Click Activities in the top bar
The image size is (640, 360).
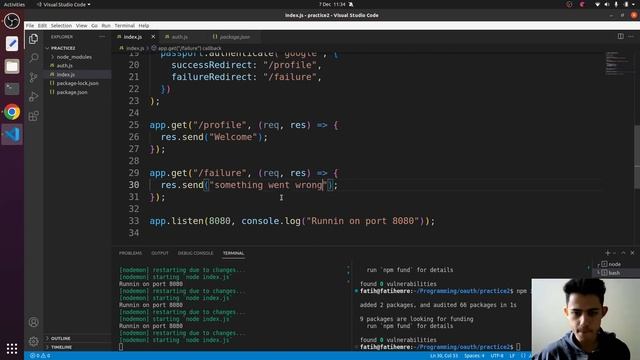(x=14, y=4)
